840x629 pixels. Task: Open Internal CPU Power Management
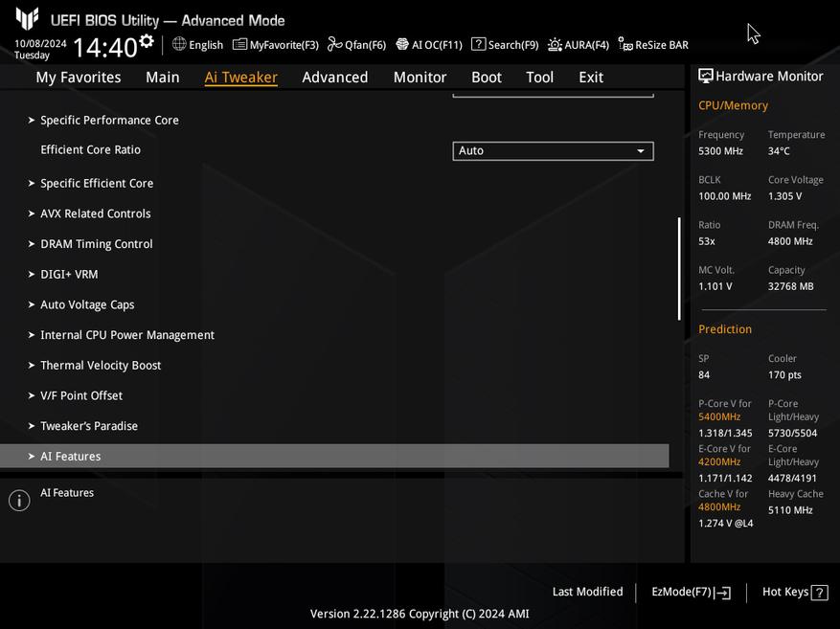(127, 335)
